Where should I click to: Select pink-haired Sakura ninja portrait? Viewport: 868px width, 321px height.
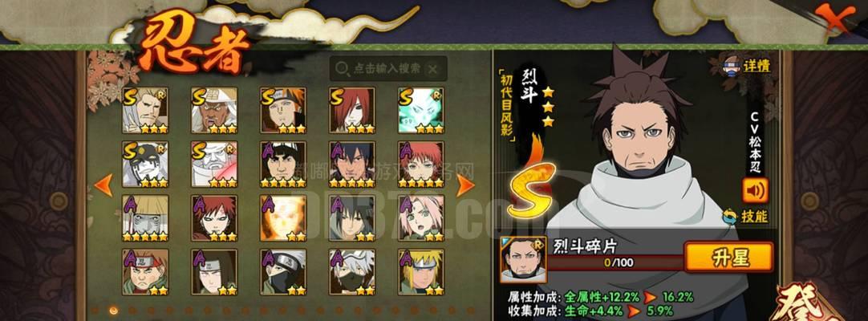[x=420, y=218]
